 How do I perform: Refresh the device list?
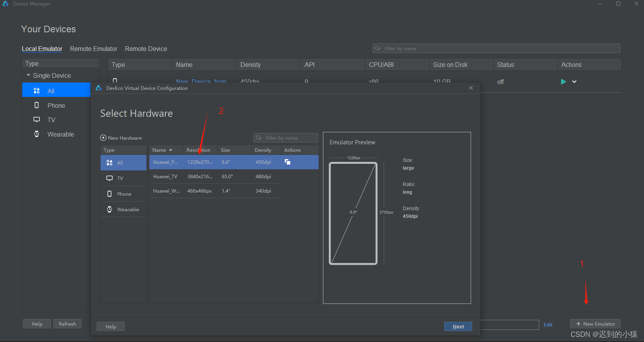[67, 324]
